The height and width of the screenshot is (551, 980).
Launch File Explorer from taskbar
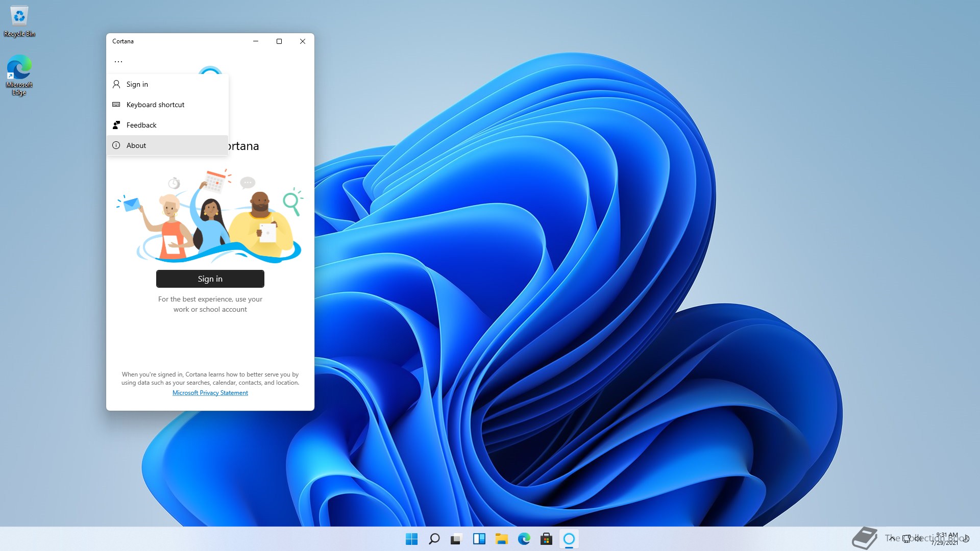click(501, 539)
